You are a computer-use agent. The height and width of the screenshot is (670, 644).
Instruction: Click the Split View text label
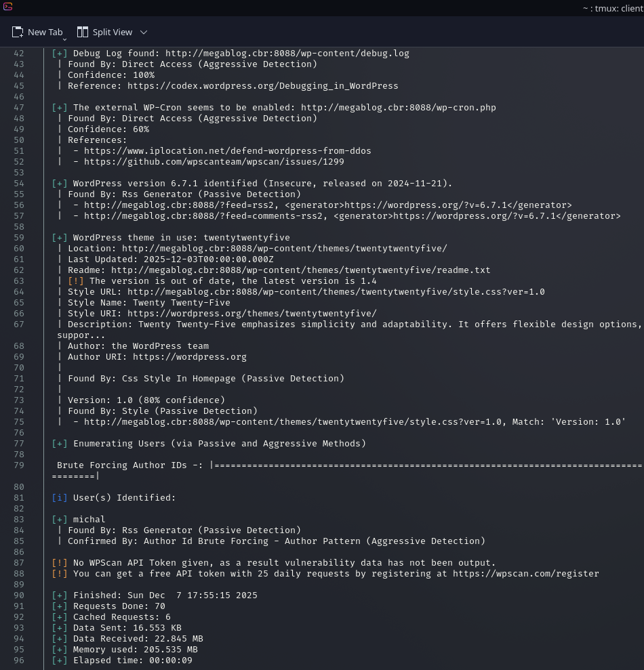pos(113,32)
